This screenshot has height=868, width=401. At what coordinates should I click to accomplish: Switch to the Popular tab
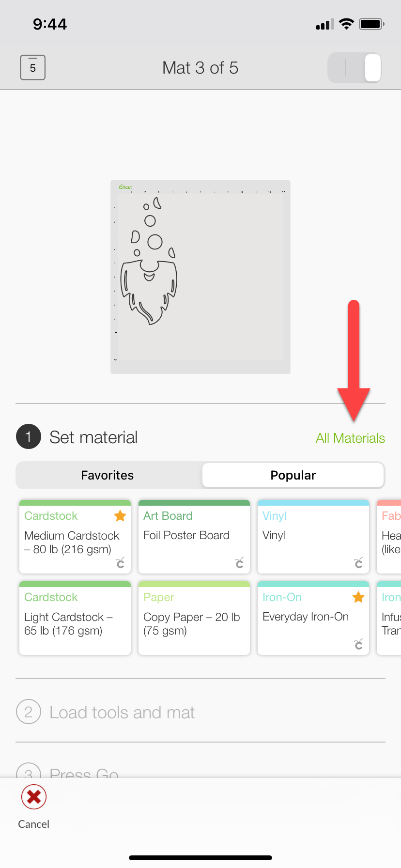point(293,475)
